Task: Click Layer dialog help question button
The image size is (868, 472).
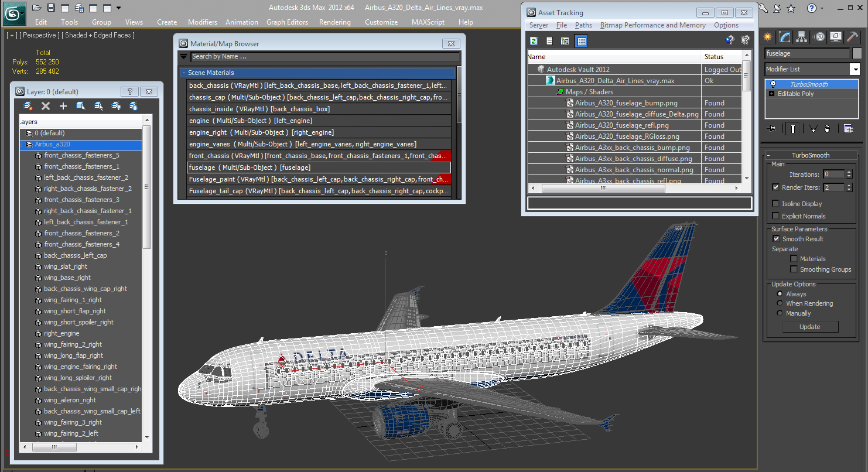Action: click(x=129, y=92)
